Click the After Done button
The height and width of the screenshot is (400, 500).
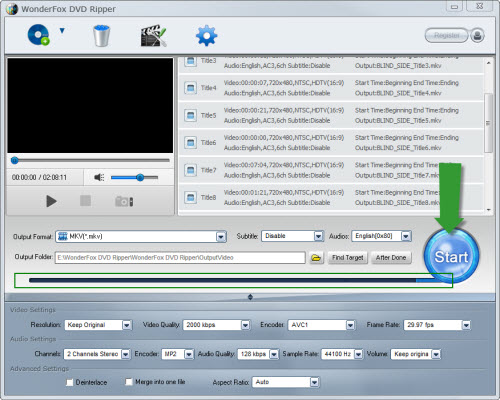coord(391,258)
